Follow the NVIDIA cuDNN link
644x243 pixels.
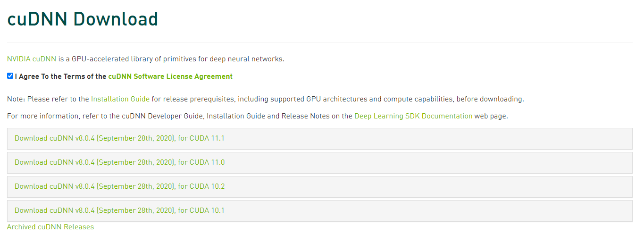point(32,59)
